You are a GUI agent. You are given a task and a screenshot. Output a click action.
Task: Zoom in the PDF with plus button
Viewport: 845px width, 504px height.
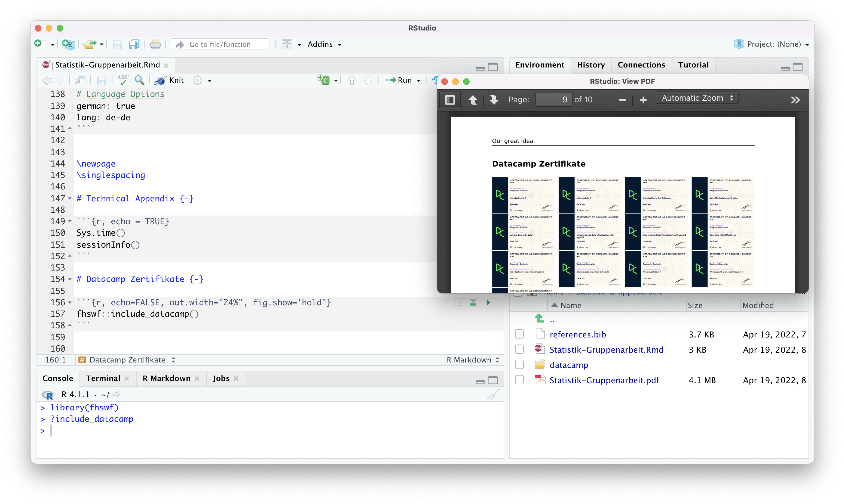tap(643, 100)
